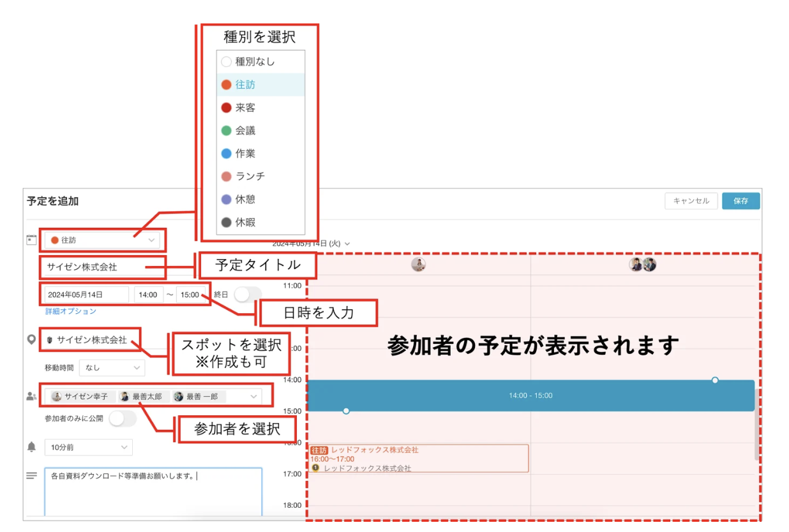Click the top resize handle of the blue block
The width and height of the screenshot is (789, 532).
pyautogui.click(x=715, y=380)
